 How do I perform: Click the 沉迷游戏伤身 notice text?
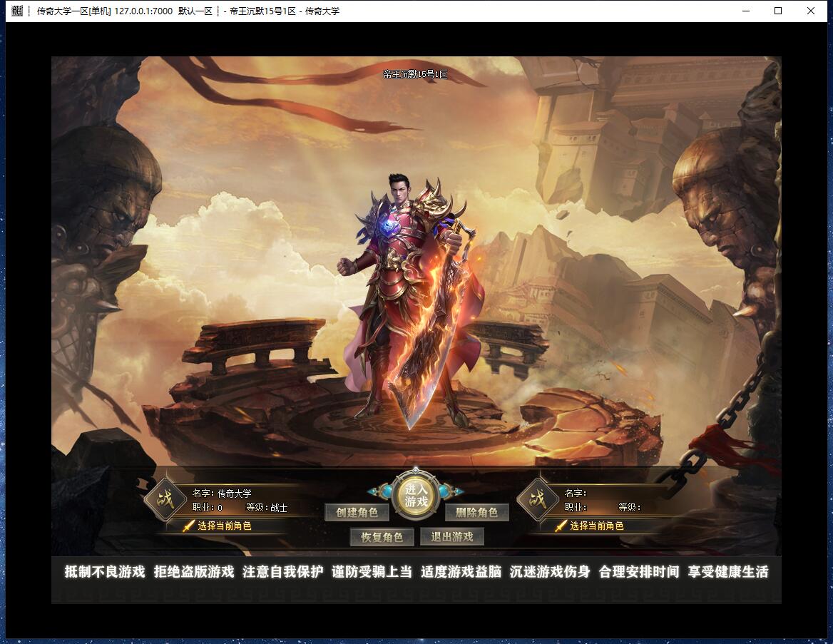(550, 572)
